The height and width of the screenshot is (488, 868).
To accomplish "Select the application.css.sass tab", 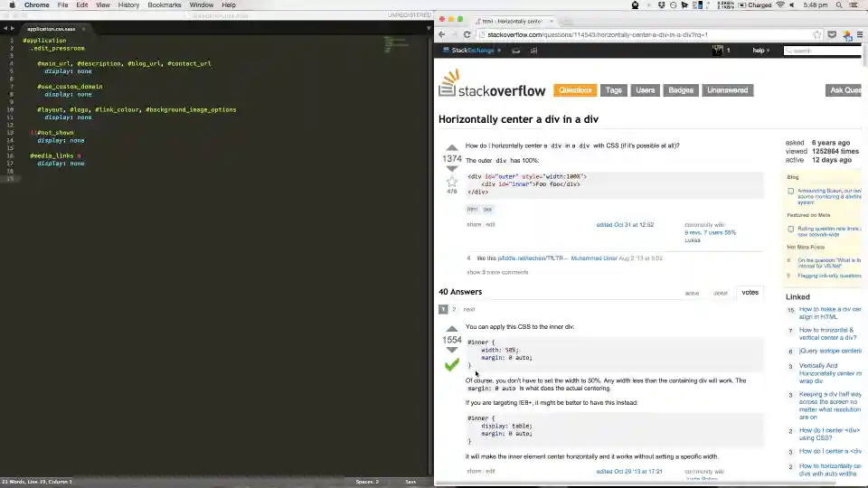I will tap(52, 29).
